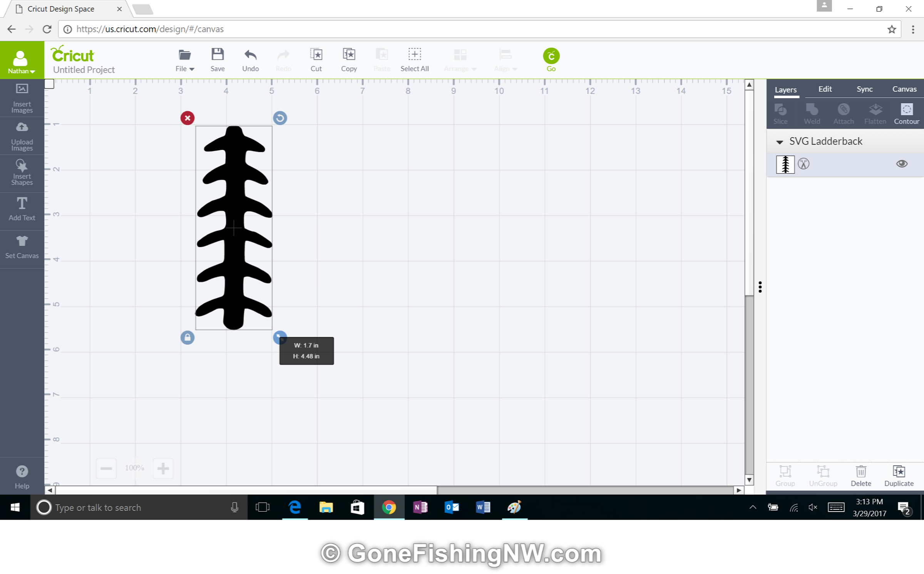924x574 pixels.
Task: Click the Undo arrow icon
Action: tap(250, 55)
